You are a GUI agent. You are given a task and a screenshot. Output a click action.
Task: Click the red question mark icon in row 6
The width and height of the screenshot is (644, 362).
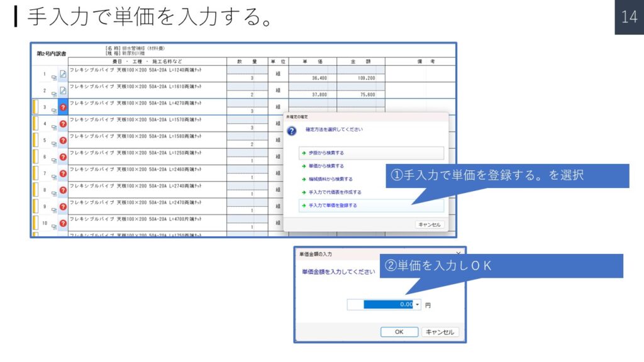pos(63,156)
